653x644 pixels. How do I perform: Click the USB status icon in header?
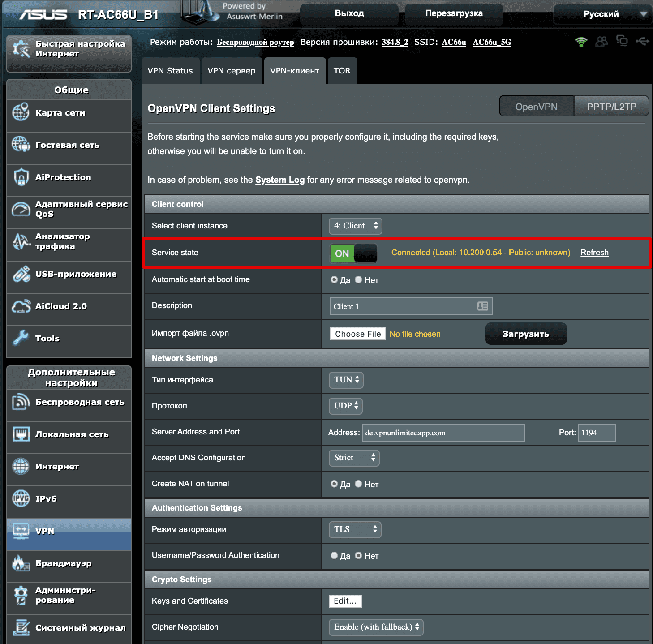coord(642,42)
